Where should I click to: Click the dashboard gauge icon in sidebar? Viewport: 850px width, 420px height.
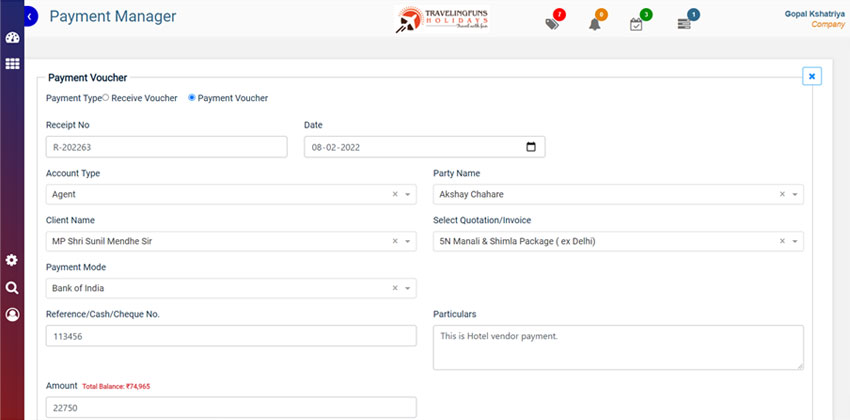pyautogui.click(x=12, y=39)
